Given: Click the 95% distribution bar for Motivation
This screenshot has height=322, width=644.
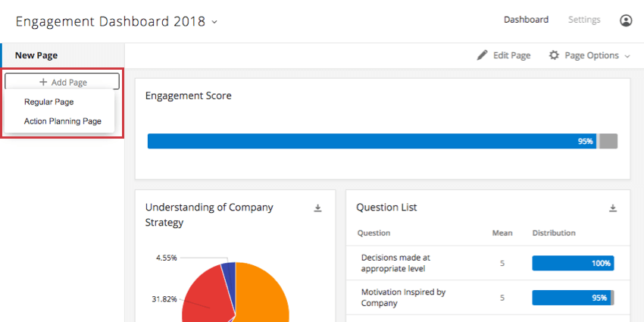Looking at the screenshot, I should point(572,298).
